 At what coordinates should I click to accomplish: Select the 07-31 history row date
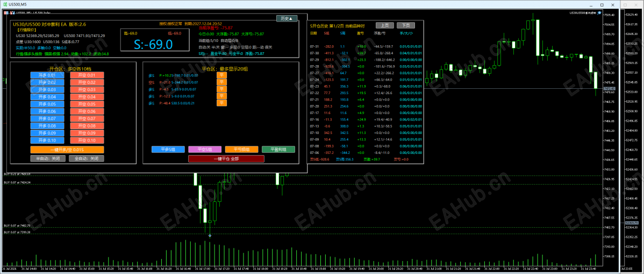click(314, 46)
